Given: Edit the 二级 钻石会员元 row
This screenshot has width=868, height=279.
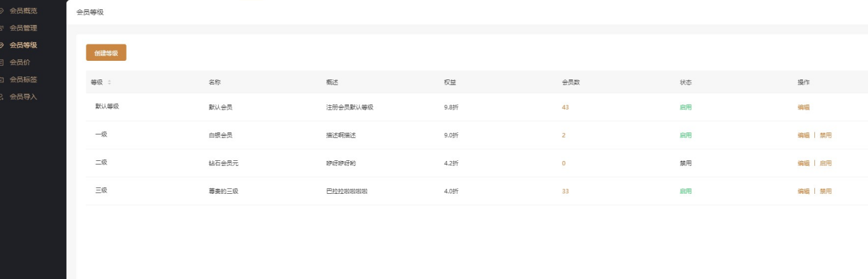Looking at the screenshot, I should click(804, 162).
